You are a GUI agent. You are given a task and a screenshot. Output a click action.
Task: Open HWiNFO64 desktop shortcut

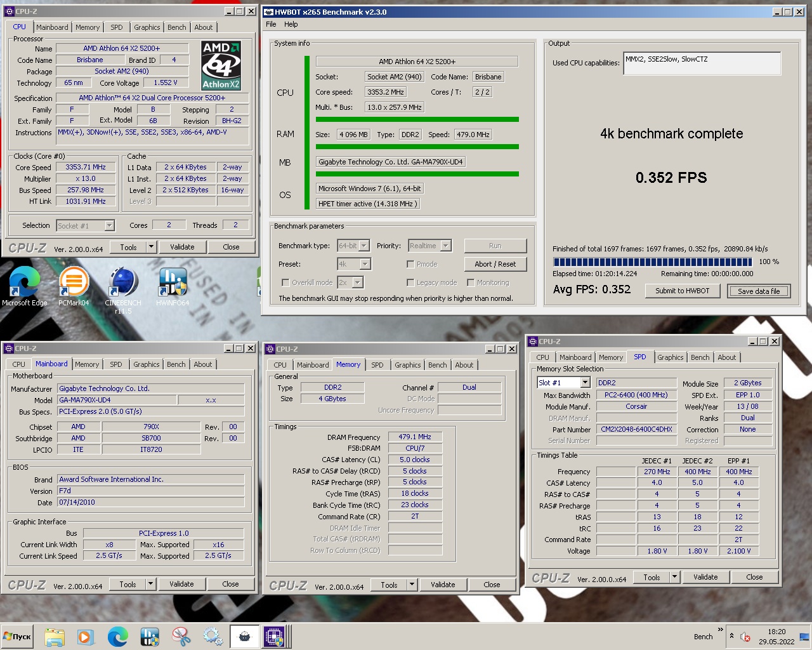[173, 287]
